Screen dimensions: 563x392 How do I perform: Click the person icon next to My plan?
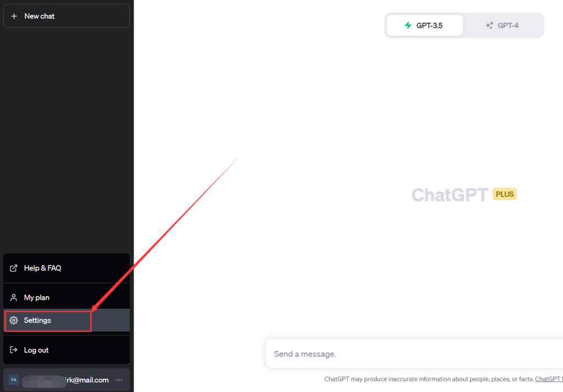pos(14,297)
